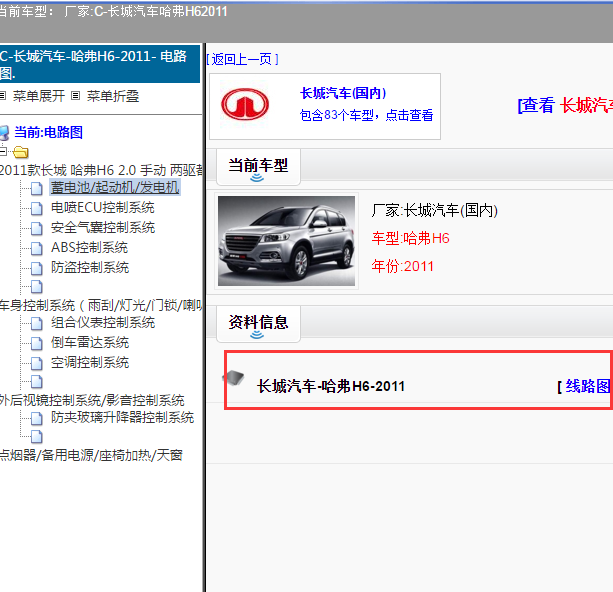
Task: Click page icon above 外后视镜控制系统 row
Action: [x=37, y=382]
